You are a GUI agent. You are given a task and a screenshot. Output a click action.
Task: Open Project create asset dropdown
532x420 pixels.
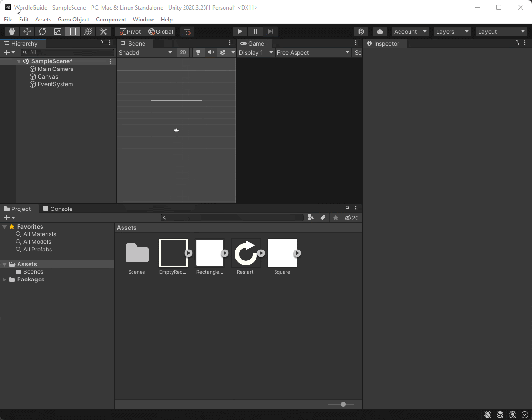[9, 218]
